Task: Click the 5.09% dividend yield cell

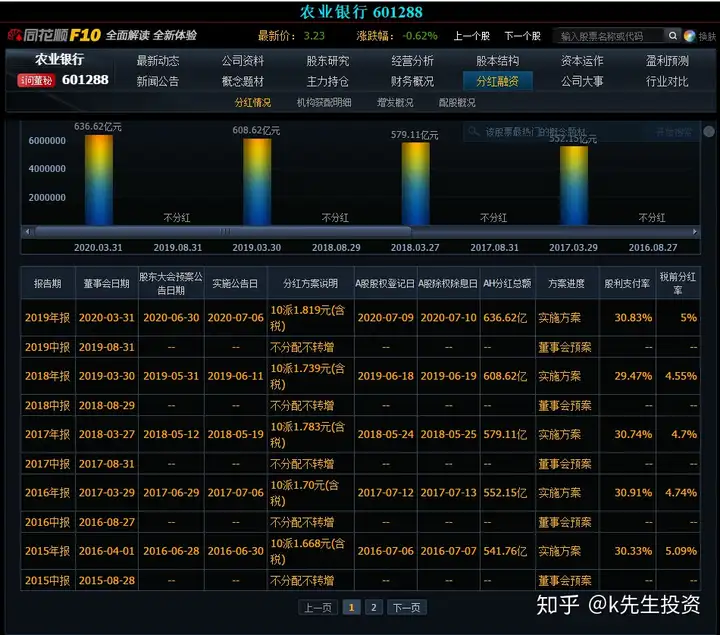Action: coord(679,551)
